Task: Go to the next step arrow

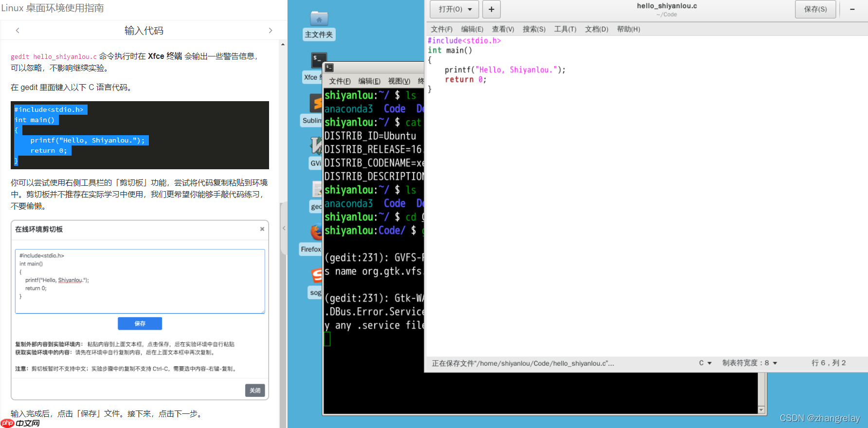Action: coord(271,31)
